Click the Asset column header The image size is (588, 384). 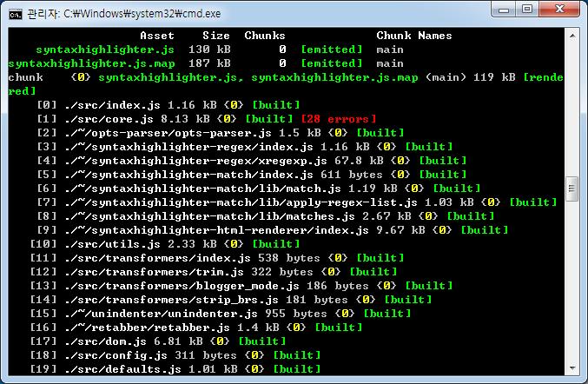[156, 36]
